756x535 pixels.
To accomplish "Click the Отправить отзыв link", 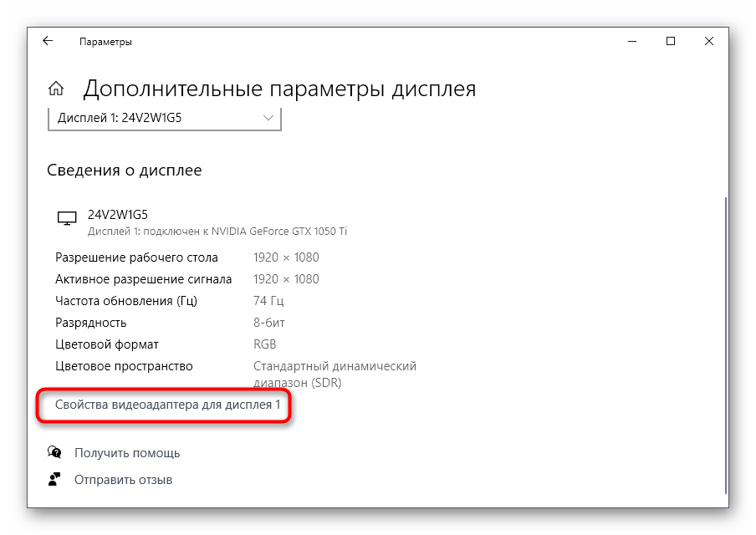I will tap(123, 480).
